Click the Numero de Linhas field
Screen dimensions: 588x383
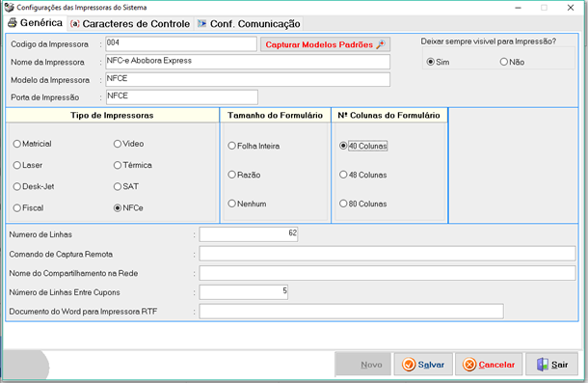click(x=249, y=233)
